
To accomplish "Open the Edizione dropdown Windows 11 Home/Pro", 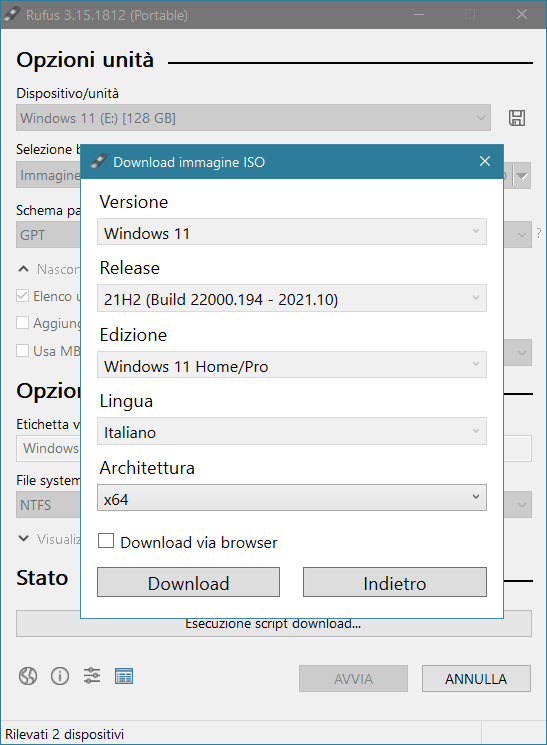I will pyautogui.click(x=292, y=365).
